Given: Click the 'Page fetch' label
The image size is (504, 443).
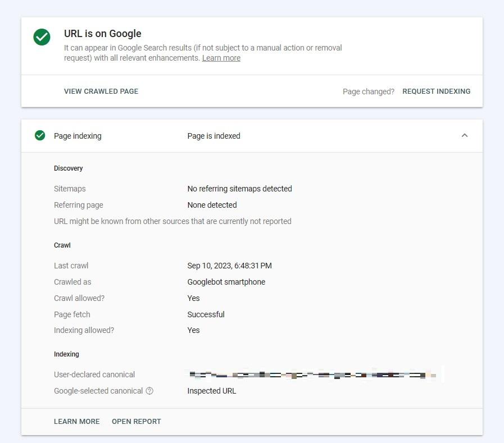Looking at the screenshot, I should tap(72, 314).
